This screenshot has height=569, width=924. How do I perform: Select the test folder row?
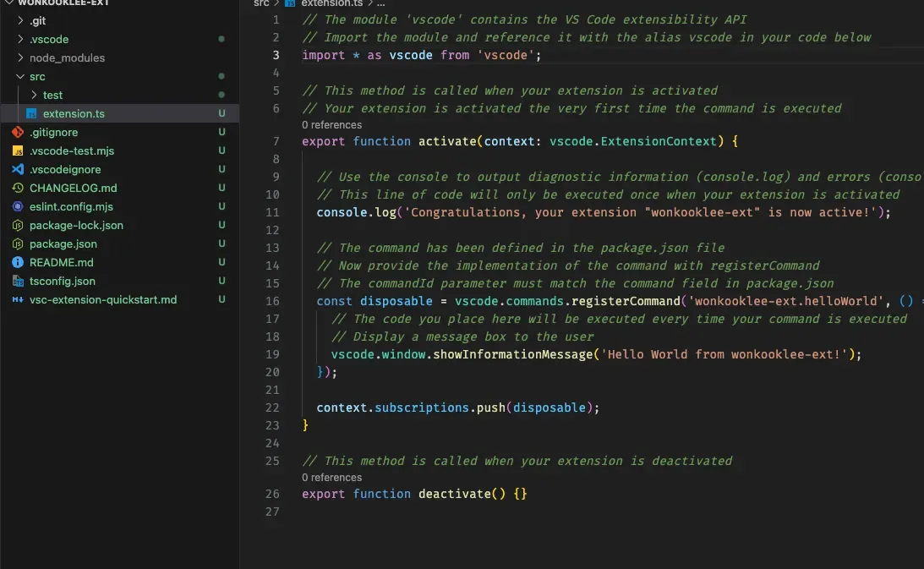pyautogui.click(x=120, y=95)
